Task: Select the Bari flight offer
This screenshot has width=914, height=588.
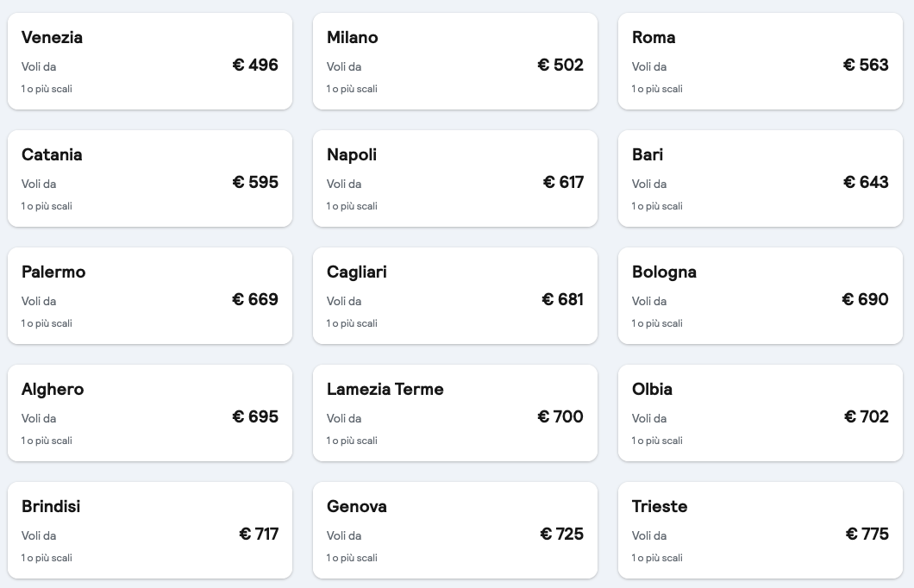Action: [761, 178]
